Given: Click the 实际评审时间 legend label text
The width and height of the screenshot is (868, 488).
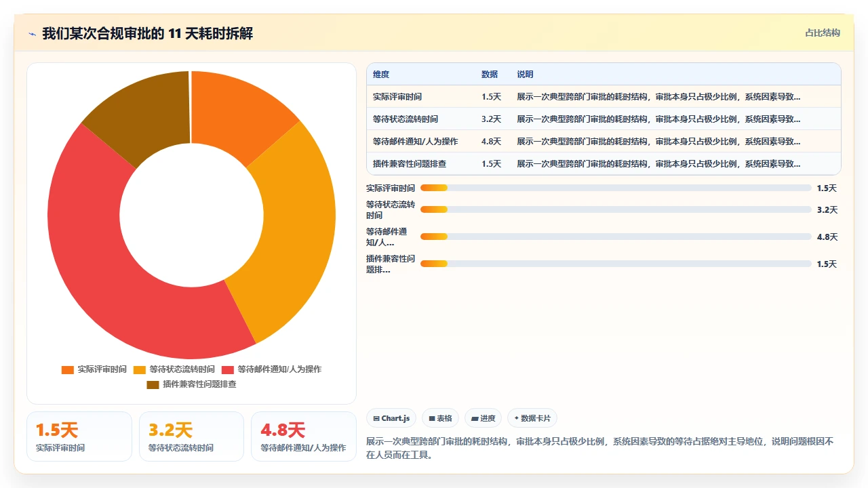Looking at the screenshot, I should (102, 369).
